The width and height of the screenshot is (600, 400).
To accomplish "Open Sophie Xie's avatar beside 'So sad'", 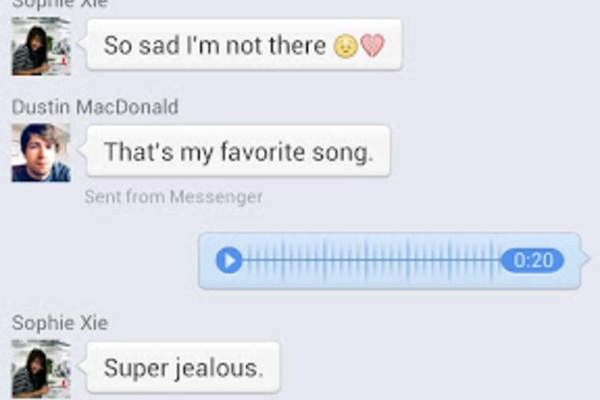I will 41,46.
